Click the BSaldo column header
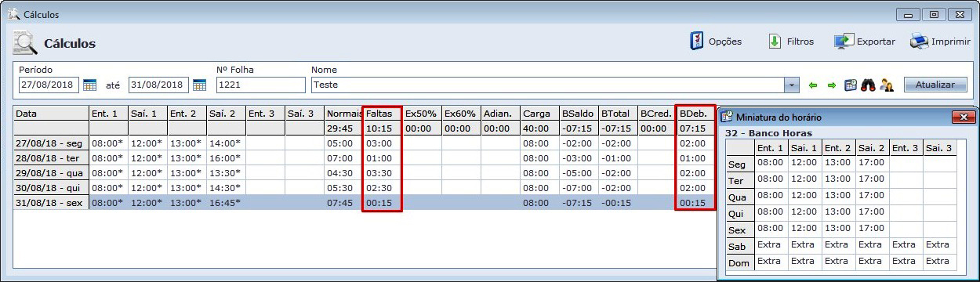Image resolution: width=980 pixels, height=282 pixels. pos(579,114)
